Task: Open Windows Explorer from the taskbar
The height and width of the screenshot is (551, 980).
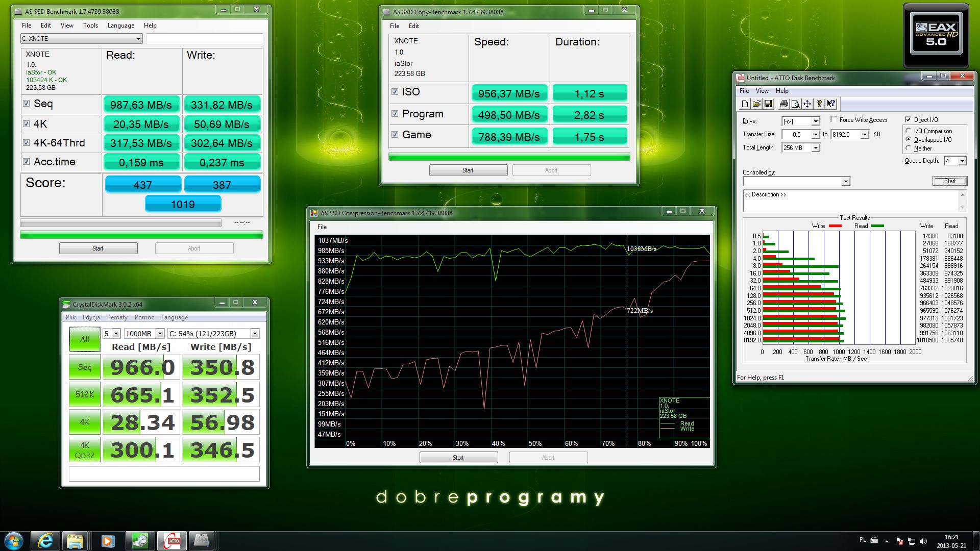Action: pyautogui.click(x=75, y=541)
